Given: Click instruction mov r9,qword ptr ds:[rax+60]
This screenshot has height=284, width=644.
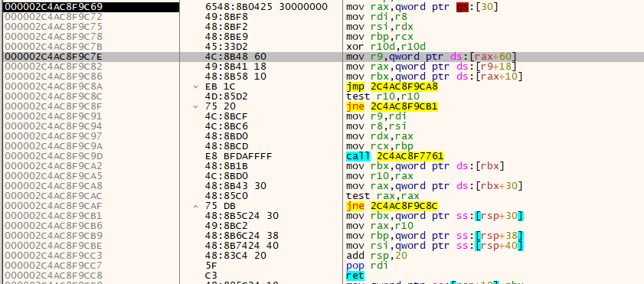Looking at the screenshot, I should (431, 57).
